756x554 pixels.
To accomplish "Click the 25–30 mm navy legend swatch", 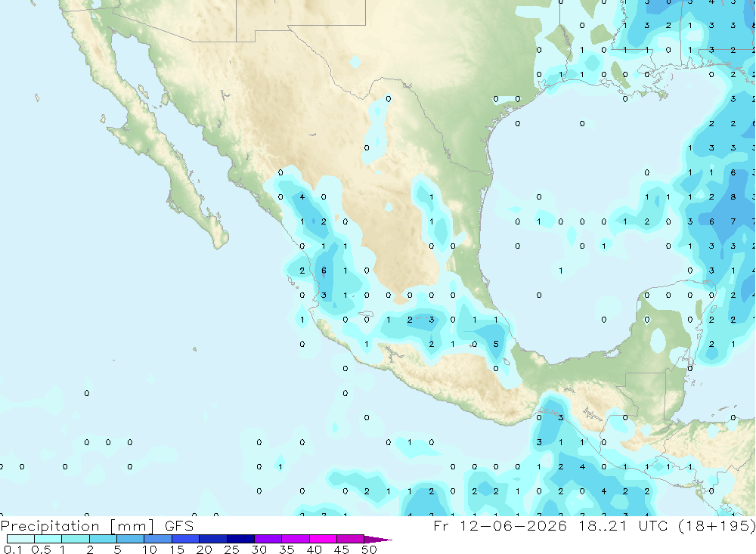I will tap(240, 539).
